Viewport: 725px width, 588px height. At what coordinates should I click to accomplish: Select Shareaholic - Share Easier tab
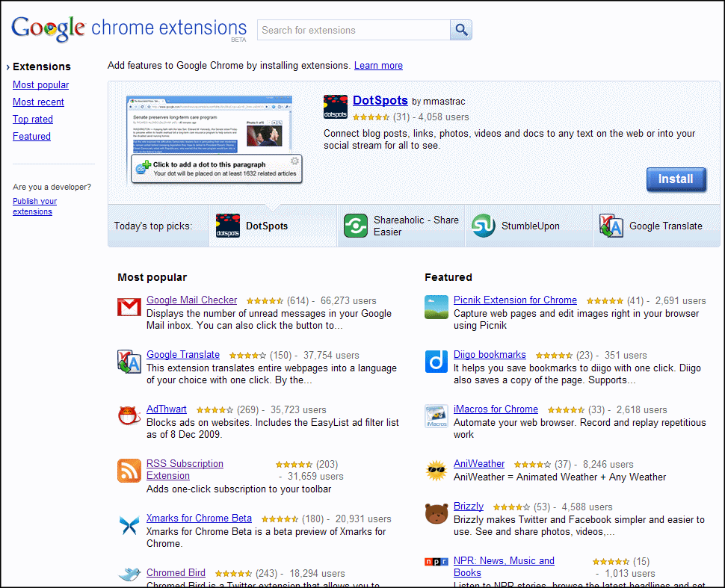point(401,226)
